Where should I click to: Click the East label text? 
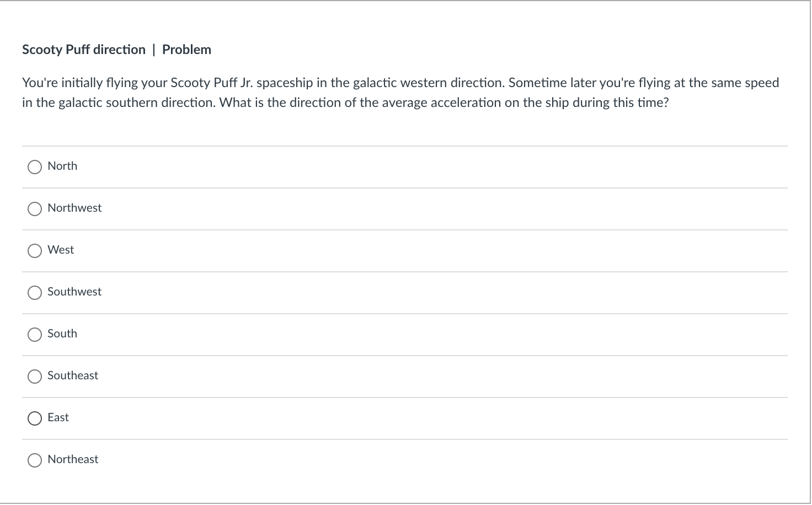click(57, 417)
